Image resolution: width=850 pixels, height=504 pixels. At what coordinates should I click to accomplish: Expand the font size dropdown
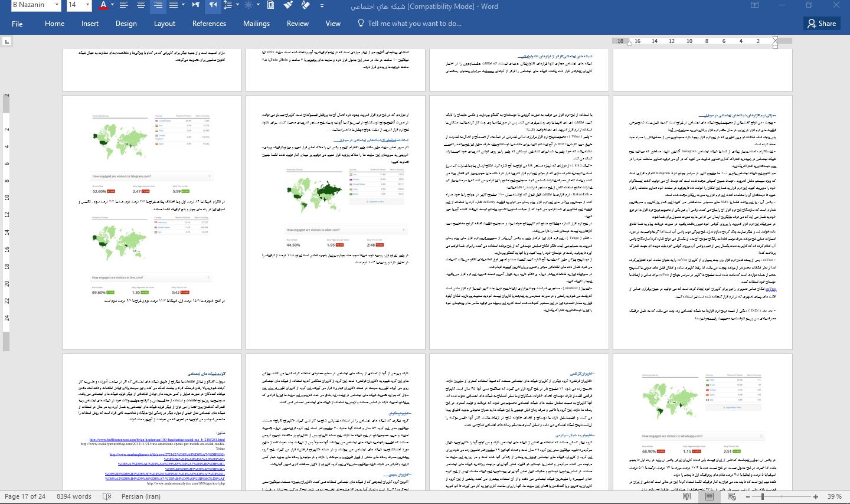[87, 5]
